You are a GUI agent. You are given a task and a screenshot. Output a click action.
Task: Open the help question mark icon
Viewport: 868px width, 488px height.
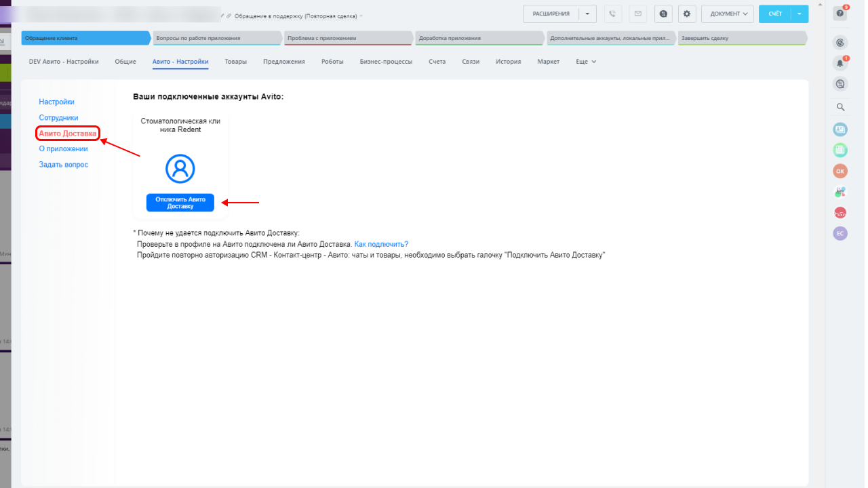840,14
